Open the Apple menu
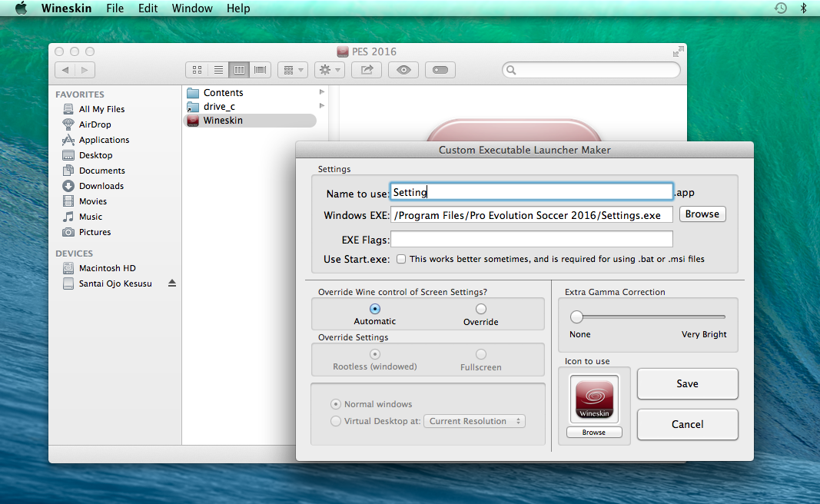Image resolution: width=820 pixels, height=504 pixels. tap(21, 8)
